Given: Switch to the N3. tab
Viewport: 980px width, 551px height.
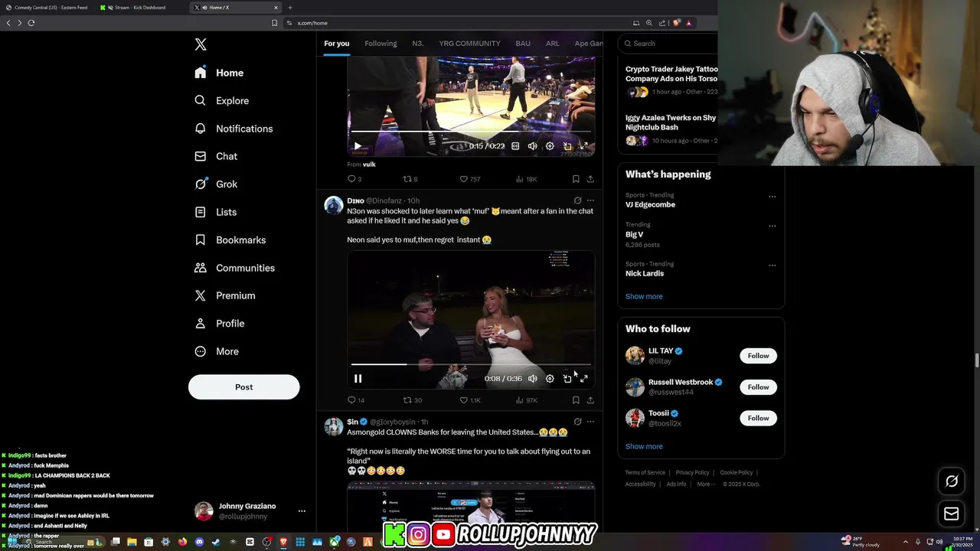Looking at the screenshot, I should point(418,44).
